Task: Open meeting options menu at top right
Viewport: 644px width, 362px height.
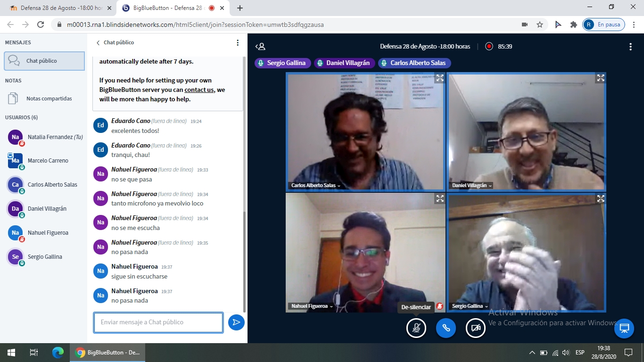Action: pyautogui.click(x=630, y=47)
